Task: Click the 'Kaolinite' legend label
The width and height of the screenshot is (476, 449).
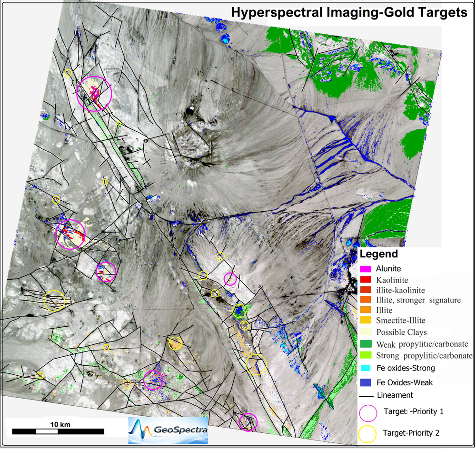Action: click(392, 280)
